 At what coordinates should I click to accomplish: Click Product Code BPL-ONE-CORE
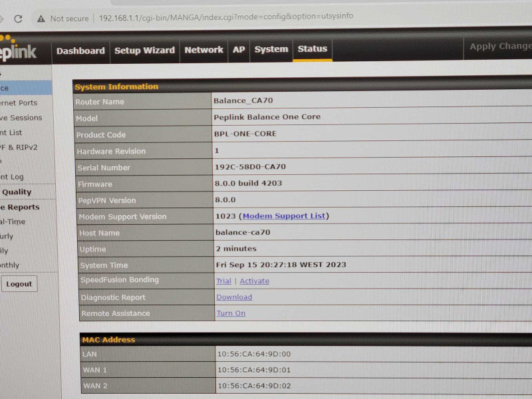coord(245,134)
